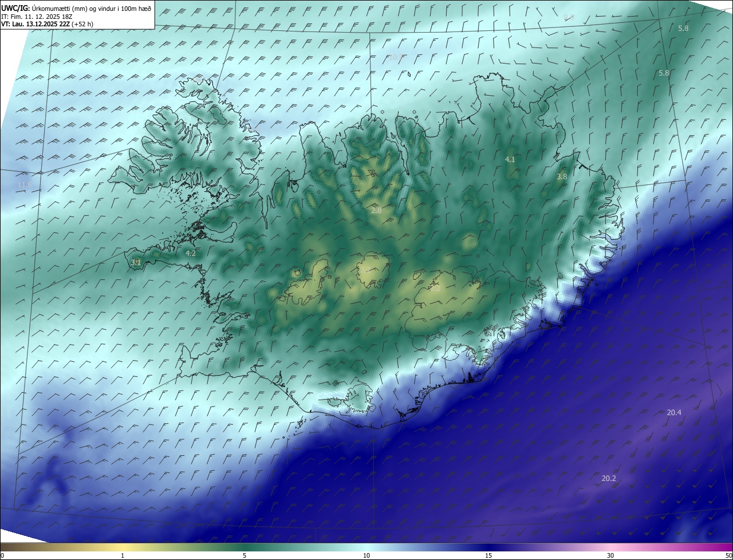Click the color scale tick labeled 1
This screenshot has height=560, width=733.
(x=123, y=555)
